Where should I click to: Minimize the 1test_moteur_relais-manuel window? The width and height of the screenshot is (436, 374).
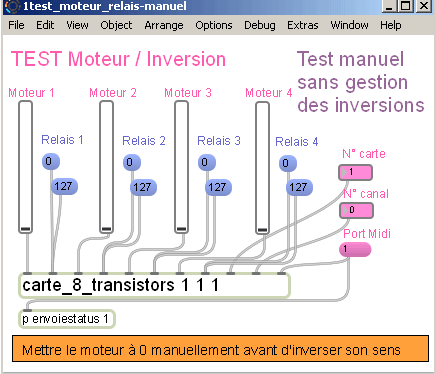coord(390,6)
